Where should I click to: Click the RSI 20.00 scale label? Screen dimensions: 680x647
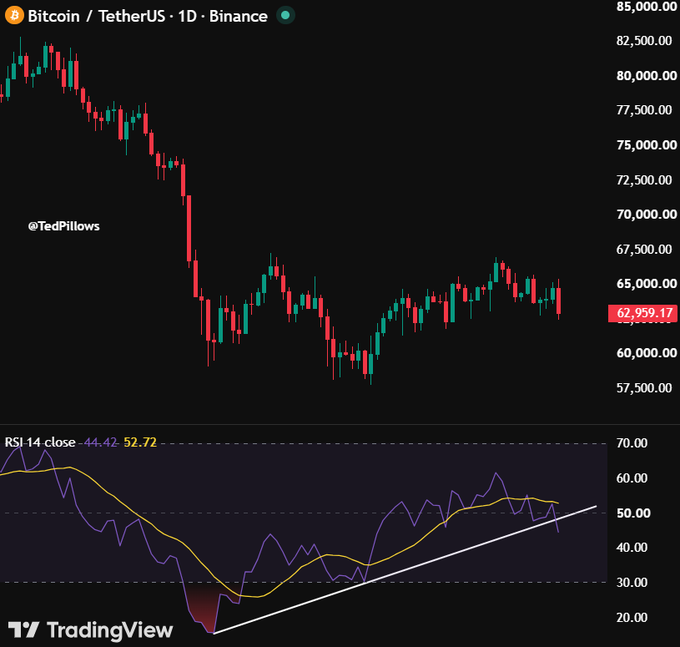tap(632, 618)
